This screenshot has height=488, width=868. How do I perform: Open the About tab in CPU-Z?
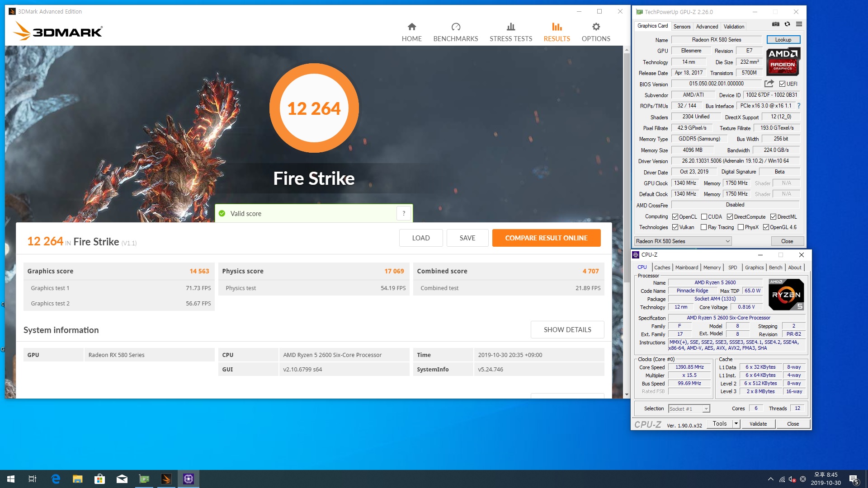tap(794, 267)
